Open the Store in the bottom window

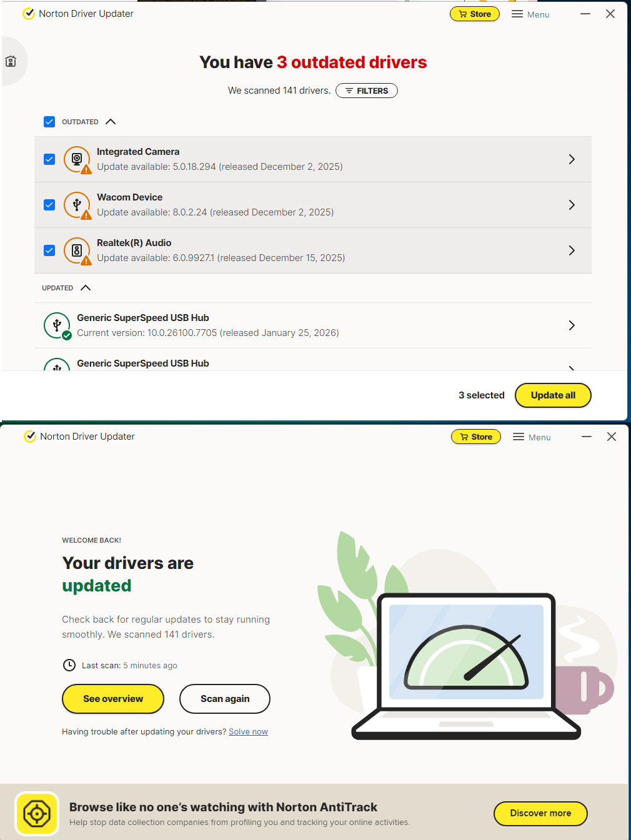click(476, 437)
